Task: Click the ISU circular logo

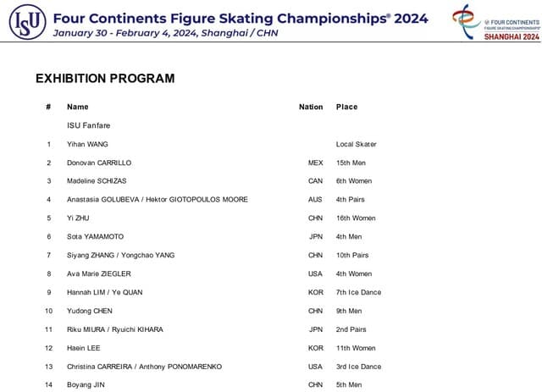Action: (x=27, y=21)
